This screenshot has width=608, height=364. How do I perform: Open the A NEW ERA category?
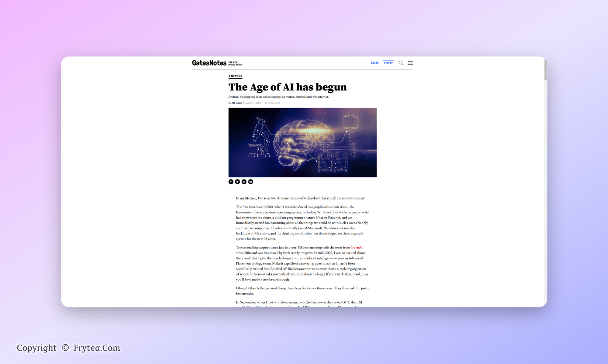tap(235, 76)
